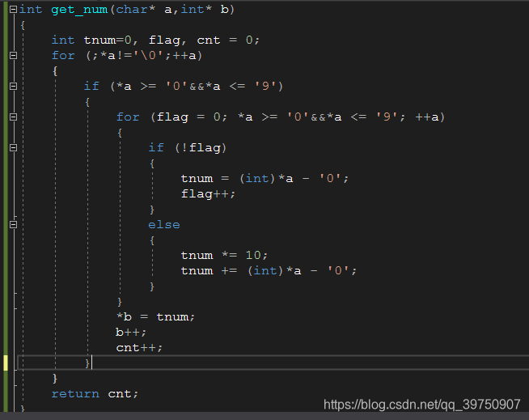The height and width of the screenshot is (420, 529).
Task: Click tnum=0 in the declaration line
Action: [108, 40]
